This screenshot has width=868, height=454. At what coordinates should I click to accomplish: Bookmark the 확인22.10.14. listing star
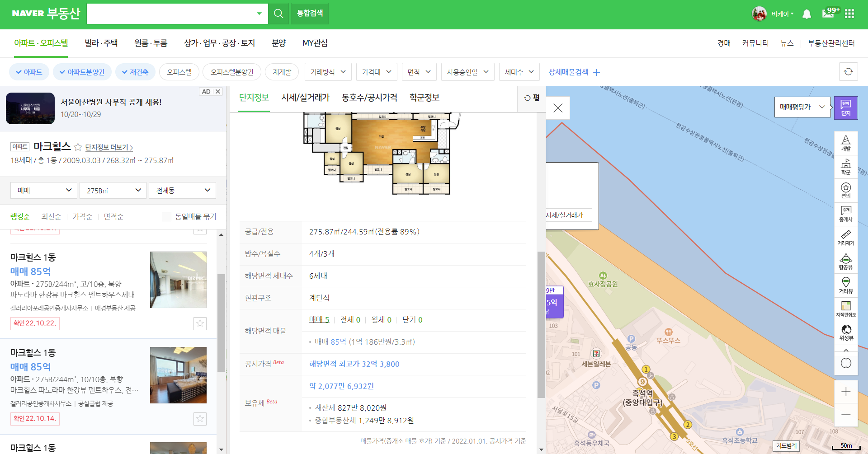(200, 419)
